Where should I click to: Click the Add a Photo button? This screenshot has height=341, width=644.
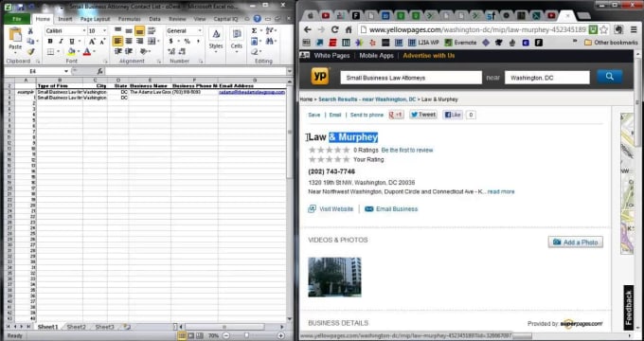tap(576, 242)
